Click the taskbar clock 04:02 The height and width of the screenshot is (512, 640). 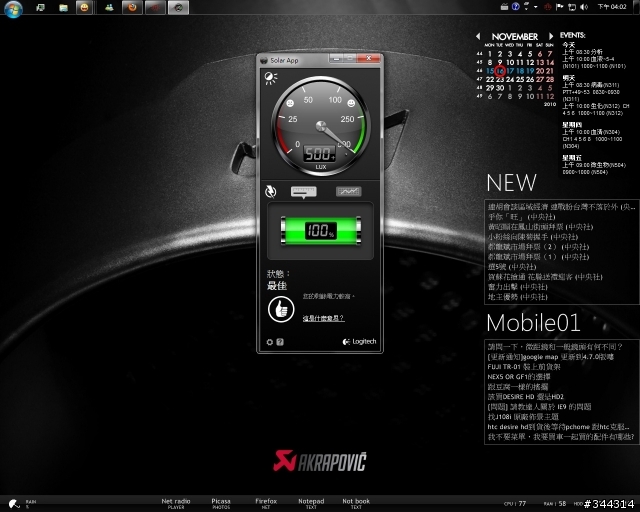(612, 7)
